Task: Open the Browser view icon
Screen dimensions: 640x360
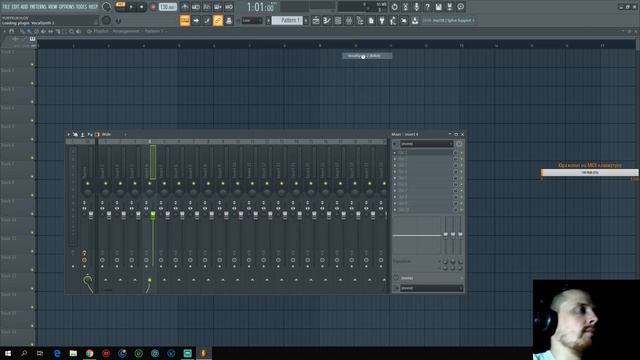Action: [360, 20]
